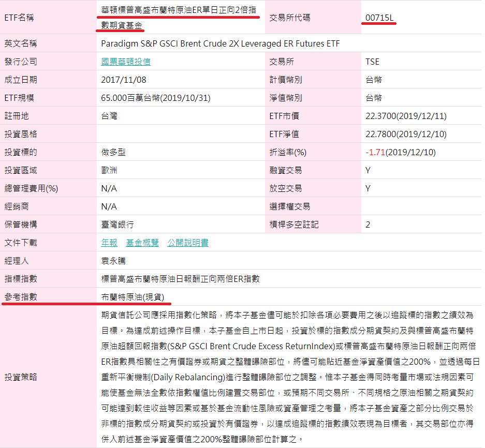Click the 計價幣別 label
The width and height of the screenshot is (485, 448).
286,80
